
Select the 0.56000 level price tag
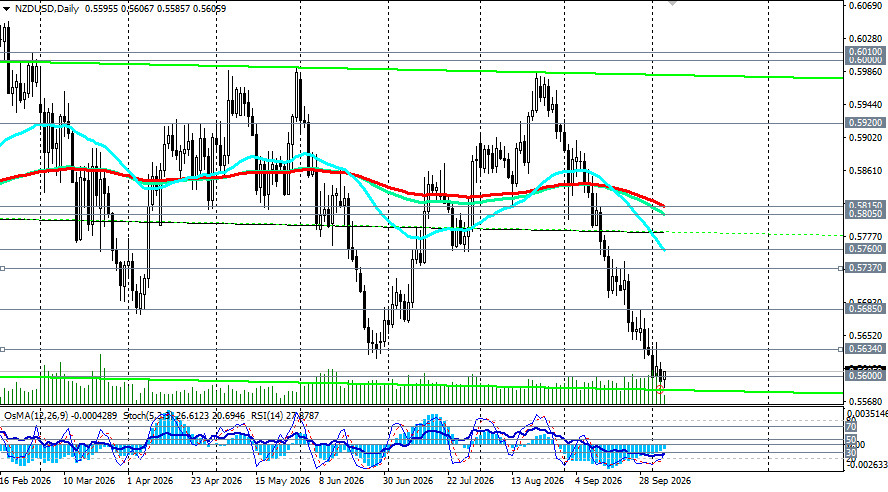[x=865, y=376]
